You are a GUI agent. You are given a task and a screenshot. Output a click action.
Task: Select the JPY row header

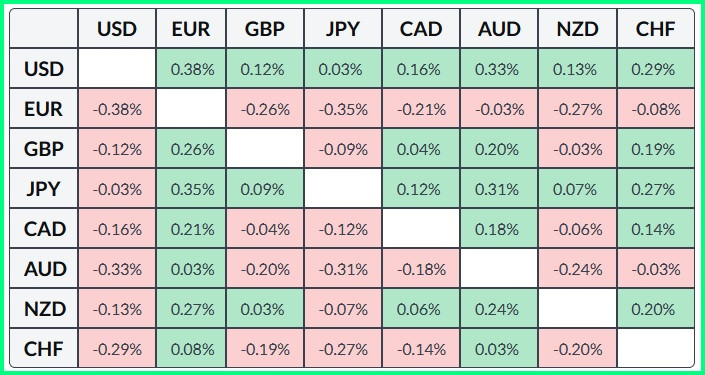[x=44, y=189]
